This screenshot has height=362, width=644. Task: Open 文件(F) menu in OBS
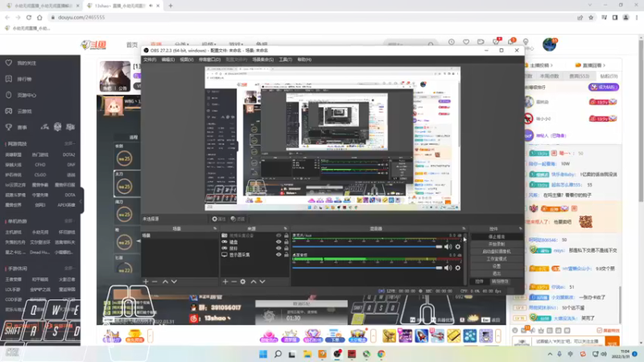click(x=150, y=60)
